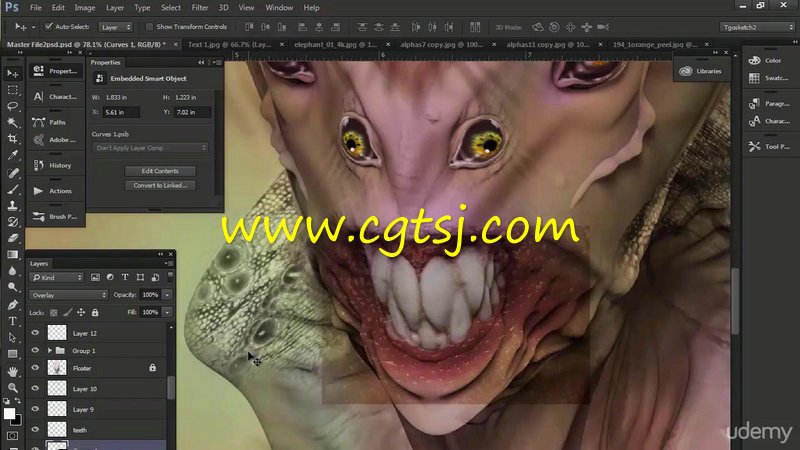Hide Layer 12 visibility eye
The height and width of the screenshot is (450, 800).
35,333
